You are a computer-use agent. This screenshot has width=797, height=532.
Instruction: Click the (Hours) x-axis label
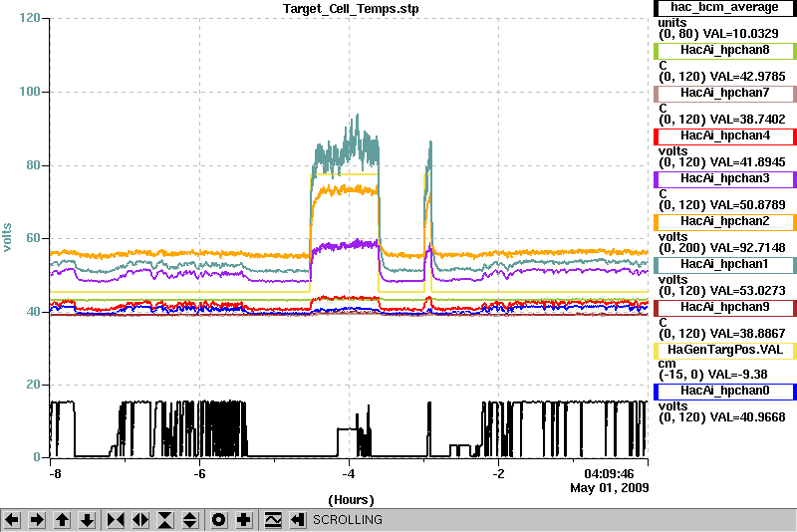coord(352,500)
